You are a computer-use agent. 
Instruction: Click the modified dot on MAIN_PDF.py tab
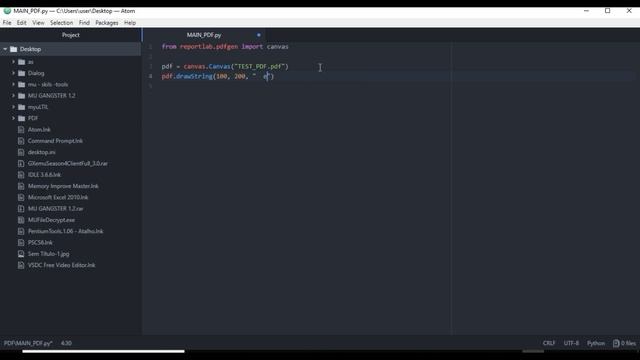pyautogui.click(x=259, y=35)
